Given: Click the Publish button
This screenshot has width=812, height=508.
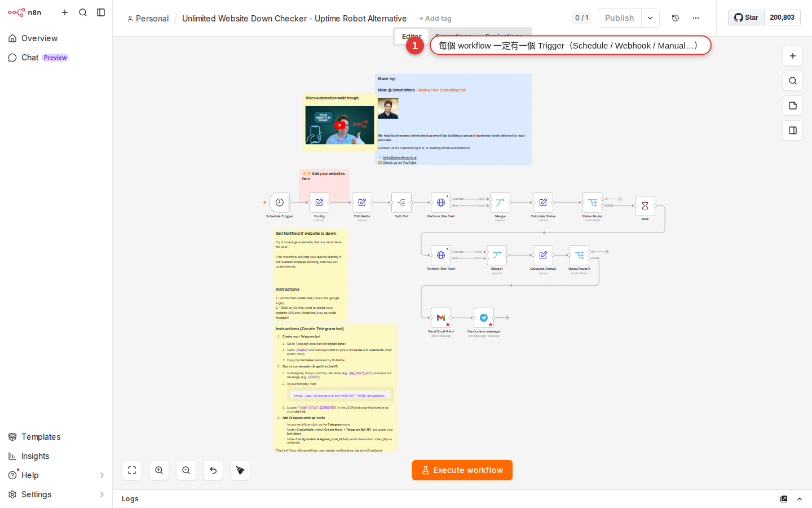Looking at the screenshot, I should pyautogui.click(x=620, y=18).
